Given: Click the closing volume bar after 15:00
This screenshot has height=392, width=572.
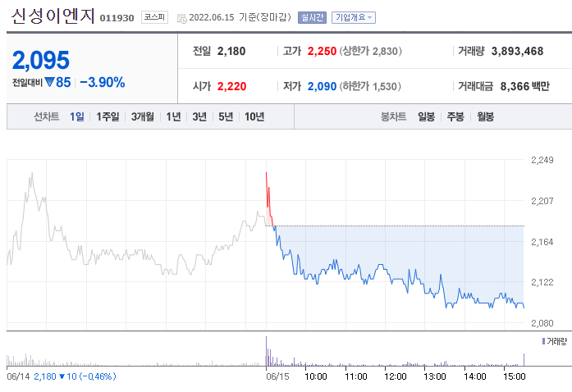Looking at the screenshot, I should click(x=524, y=359).
